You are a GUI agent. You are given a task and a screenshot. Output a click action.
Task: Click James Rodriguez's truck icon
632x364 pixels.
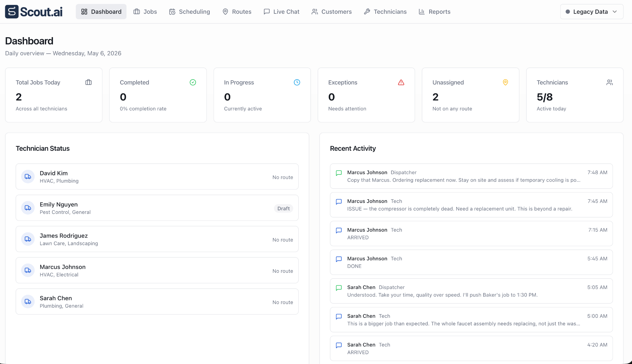coord(28,239)
